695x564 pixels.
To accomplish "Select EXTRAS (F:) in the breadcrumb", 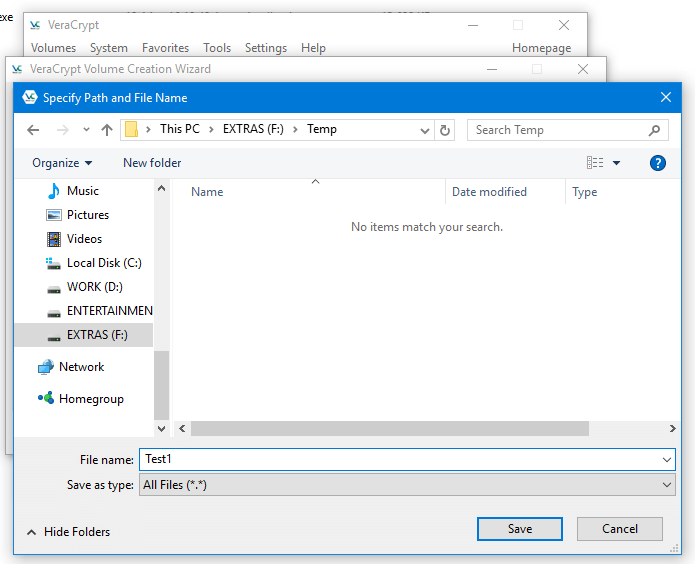I will coord(253,129).
